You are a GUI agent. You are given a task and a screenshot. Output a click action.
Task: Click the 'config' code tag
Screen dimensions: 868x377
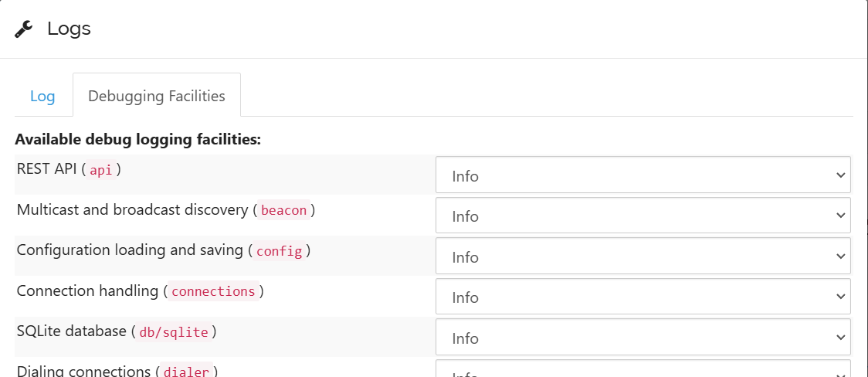coord(279,251)
